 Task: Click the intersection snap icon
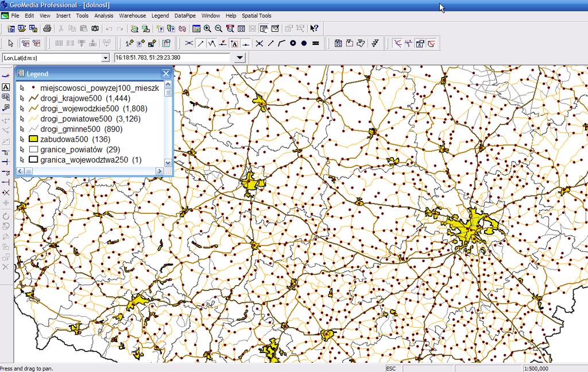pos(189,44)
